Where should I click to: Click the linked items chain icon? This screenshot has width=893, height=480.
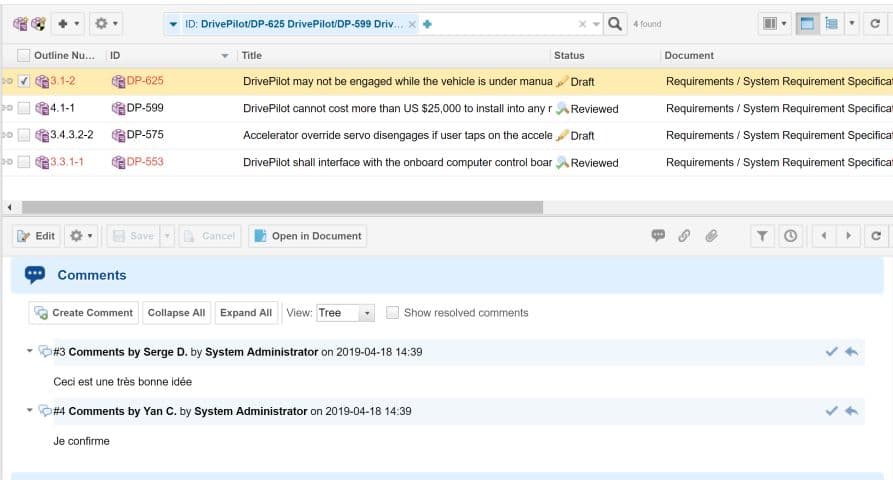[x=685, y=236]
